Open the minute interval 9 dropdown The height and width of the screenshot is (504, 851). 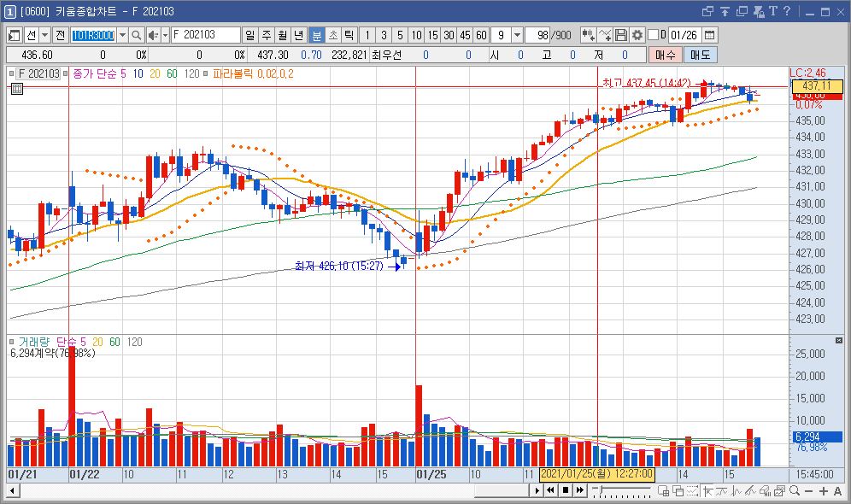pyautogui.click(x=518, y=35)
